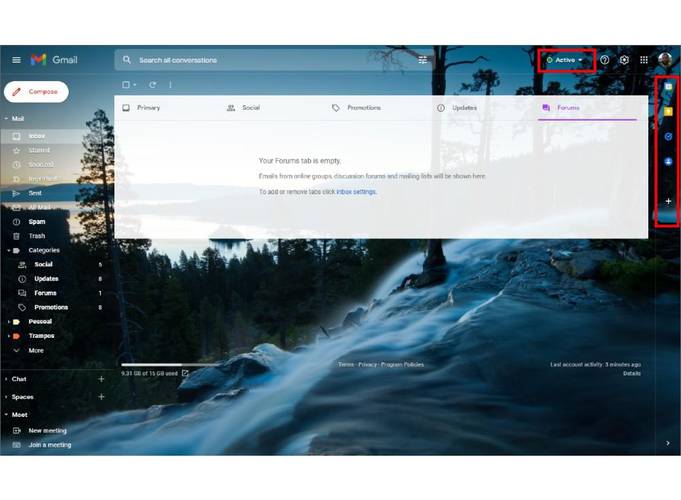Open Google apps grid icon

click(x=644, y=60)
